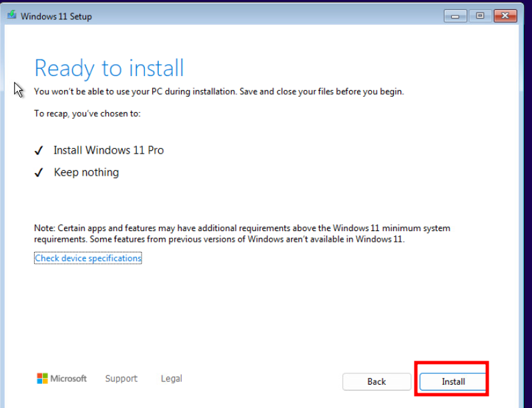Click the 'Keep nothing' text
Image resolution: width=532 pixels, height=408 pixels.
86,172
